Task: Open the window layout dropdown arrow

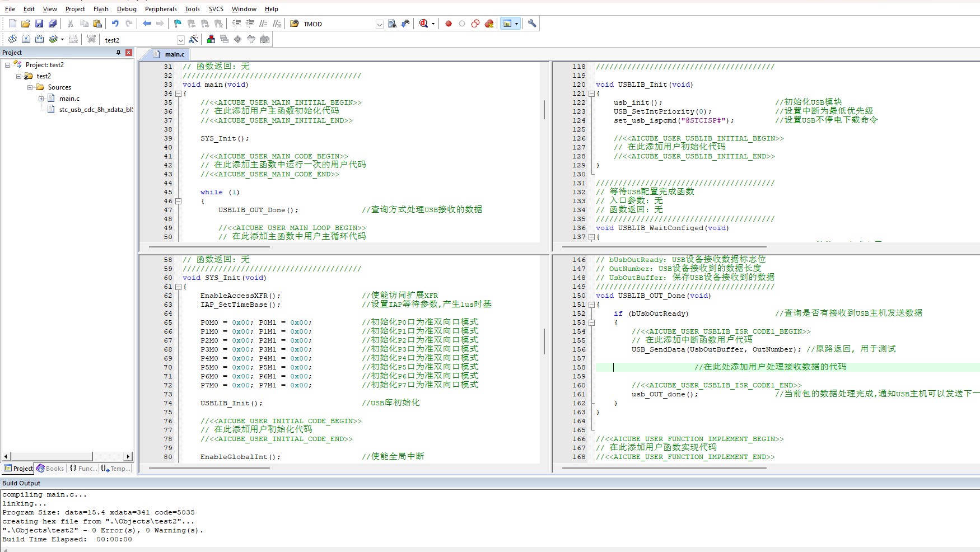Action: click(516, 24)
